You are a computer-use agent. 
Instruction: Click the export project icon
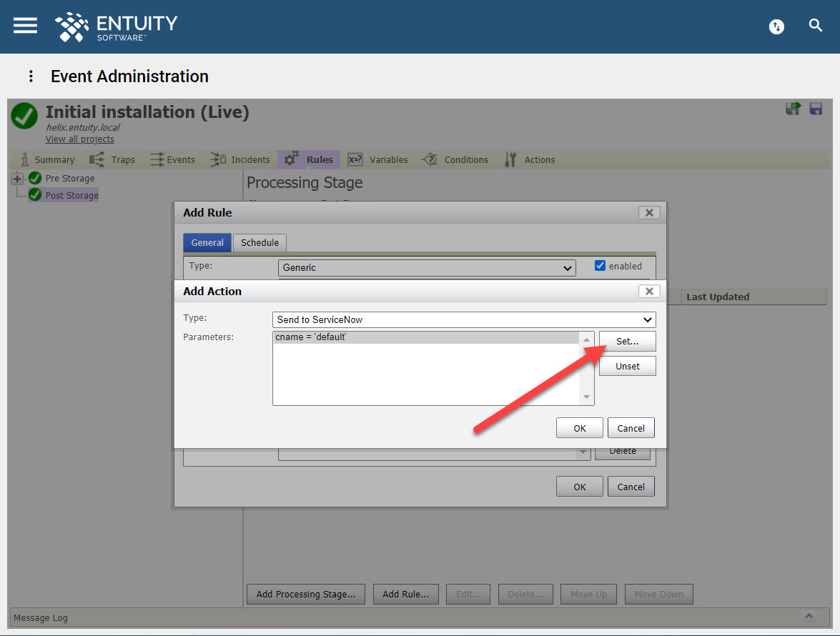[794, 109]
